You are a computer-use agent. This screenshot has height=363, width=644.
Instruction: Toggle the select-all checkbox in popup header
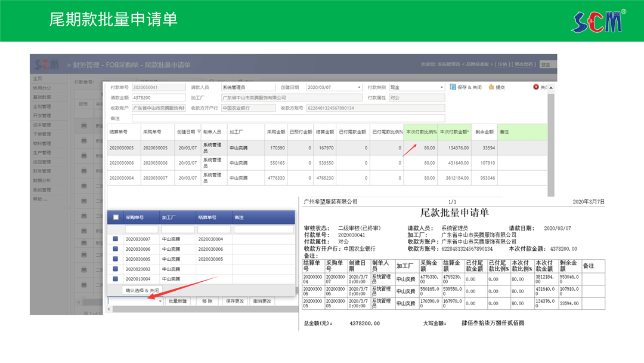[x=116, y=217]
